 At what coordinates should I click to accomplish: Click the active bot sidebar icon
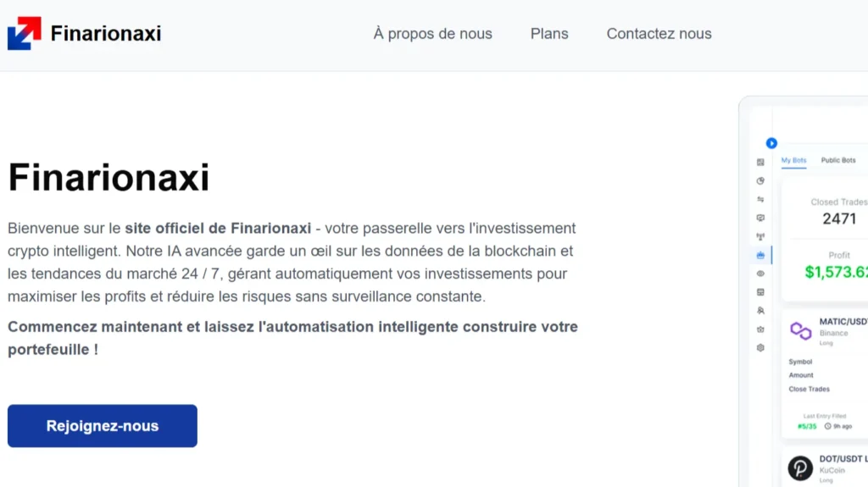click(760, 255)
